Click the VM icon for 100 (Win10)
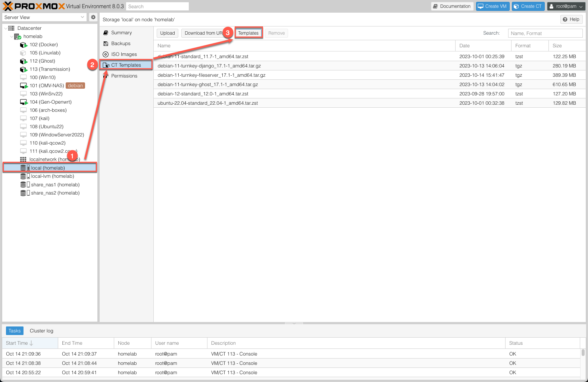This screenshot has width=588, height=382. (23, 78)
